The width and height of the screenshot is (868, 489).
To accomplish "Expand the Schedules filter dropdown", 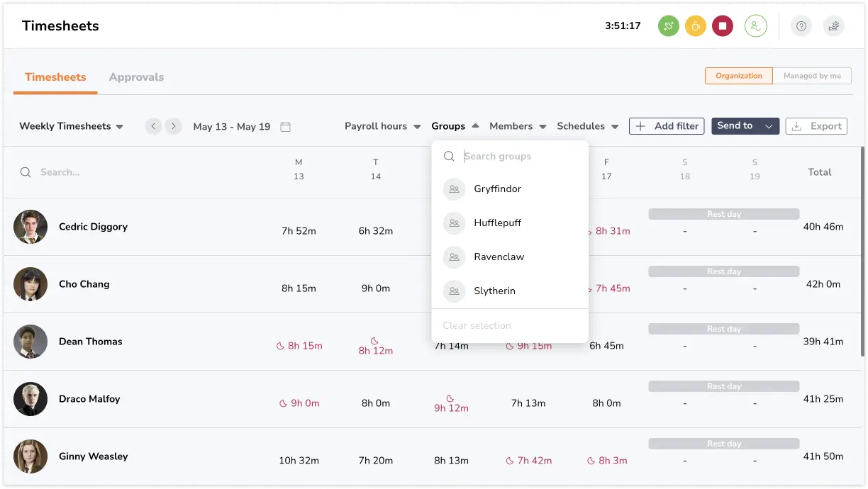I will pos(587,125).
